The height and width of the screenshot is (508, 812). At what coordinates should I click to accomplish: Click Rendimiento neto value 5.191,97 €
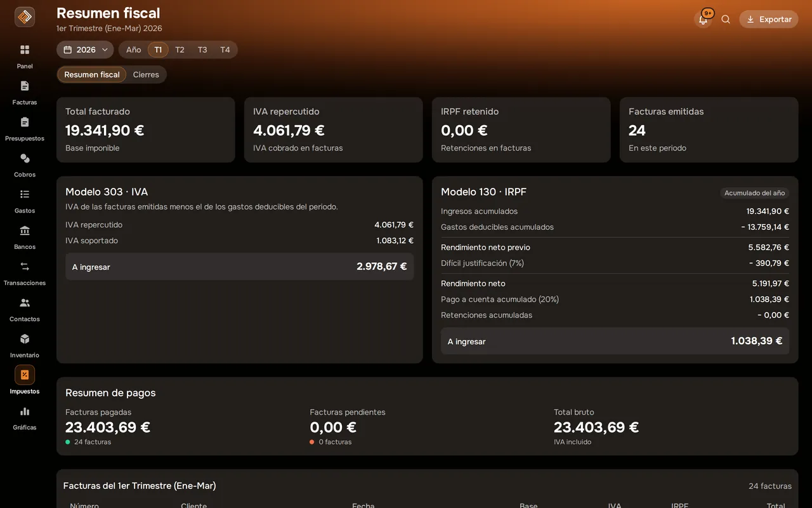(x=771, y=284)
